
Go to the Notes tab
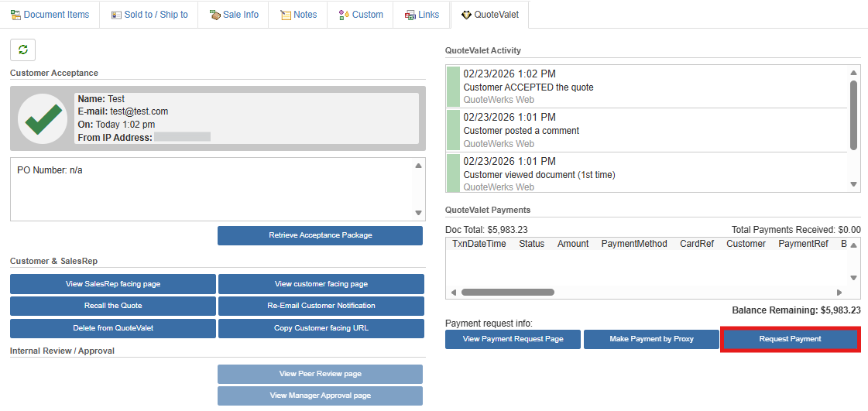[x=298, y=15]
